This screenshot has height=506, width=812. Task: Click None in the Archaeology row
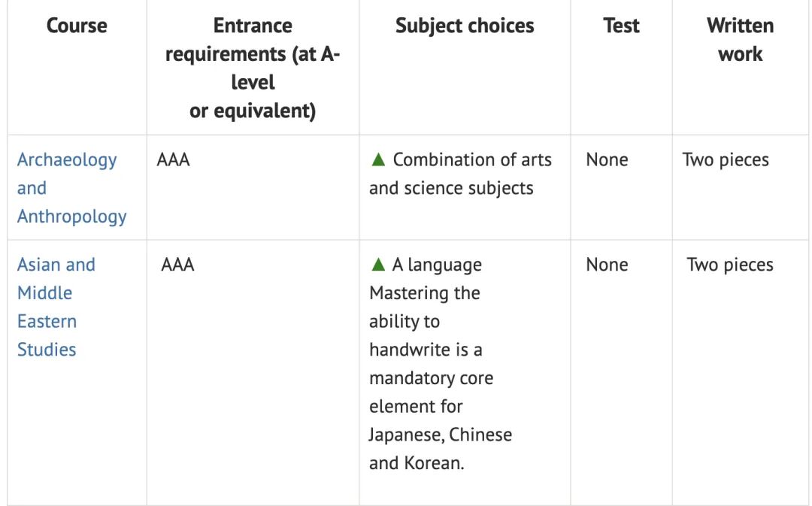pos(607,160)
